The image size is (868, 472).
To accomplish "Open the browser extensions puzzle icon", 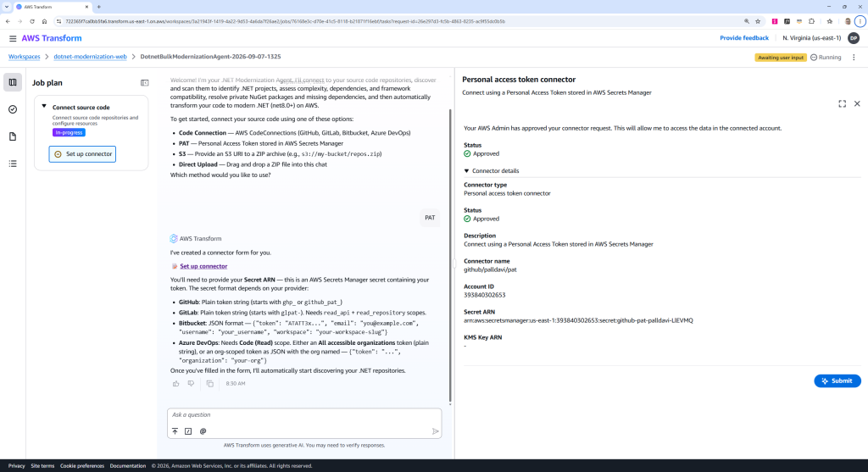I will (811, 21).
